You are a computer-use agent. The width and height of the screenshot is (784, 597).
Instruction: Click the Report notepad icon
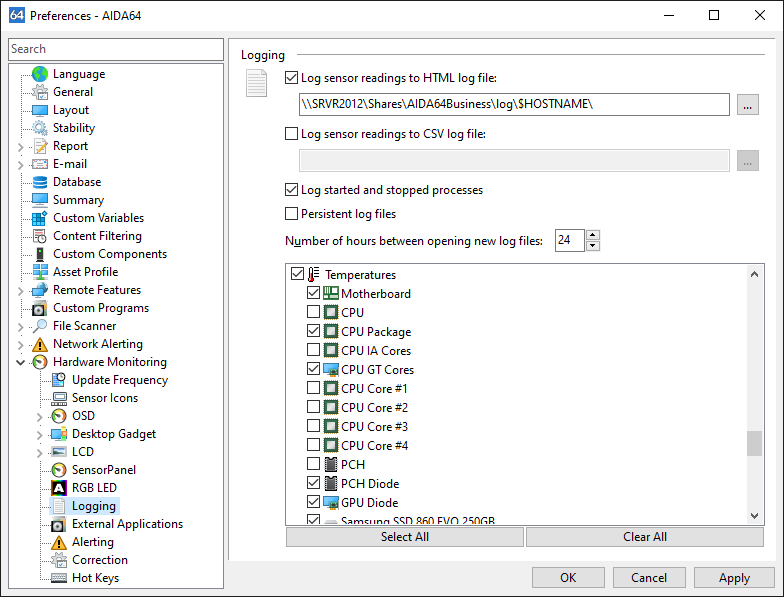40,146
